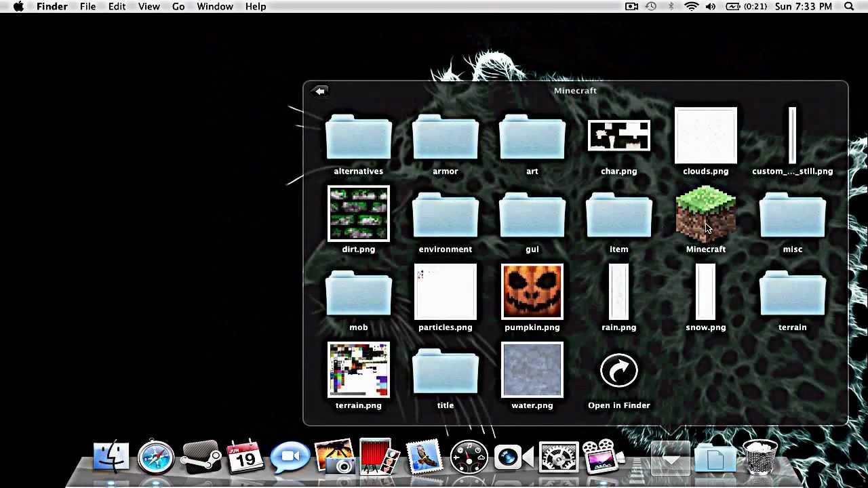The image size is (868, 488).
Task: Click the battery status (0:21) indicator
Action: point(747,7)
